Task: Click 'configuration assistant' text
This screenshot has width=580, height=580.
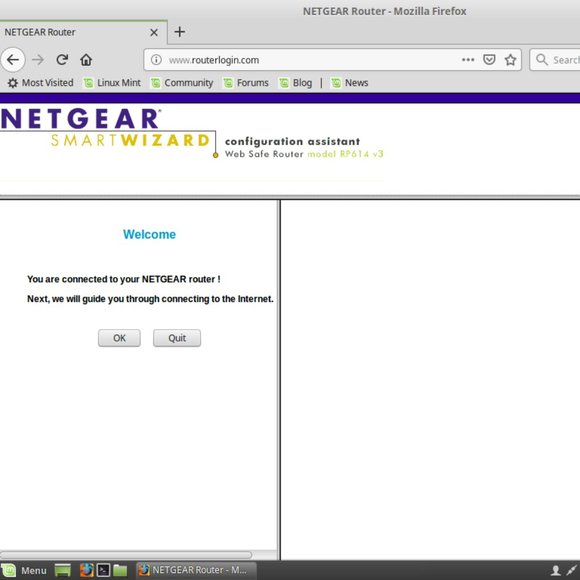Action: pos(292,141)
